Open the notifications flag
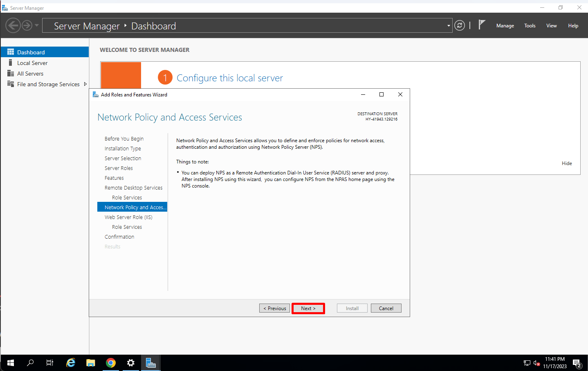This screenshot has width=588, height=371. coord(483,25)
